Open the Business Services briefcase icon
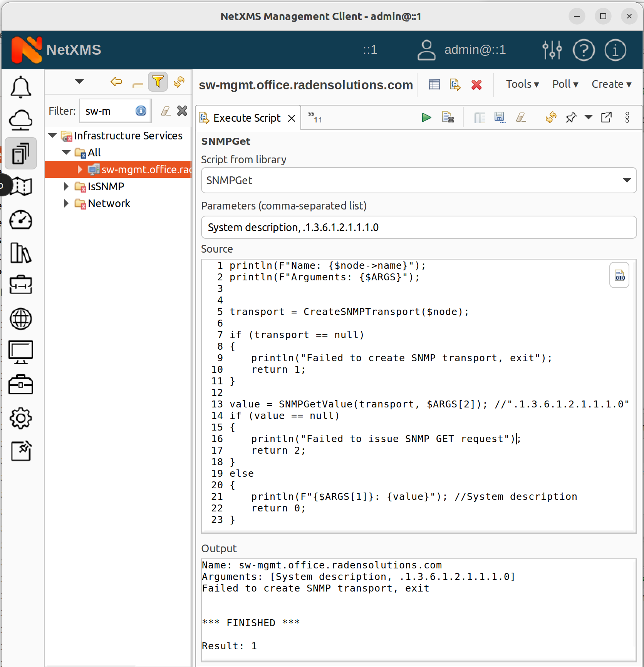This screenshot has height=667, width=644. pos(21,285)
